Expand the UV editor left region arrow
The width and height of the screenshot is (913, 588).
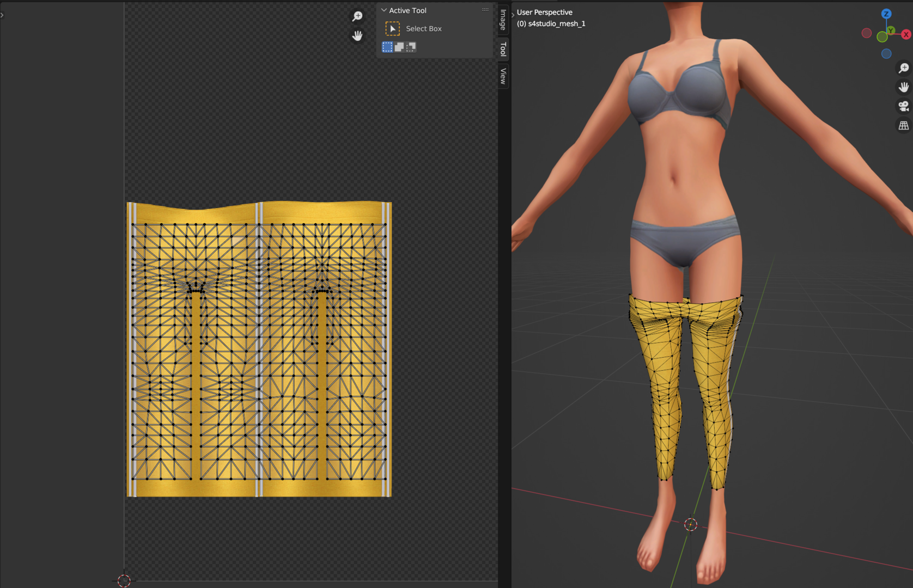[2, 15]
